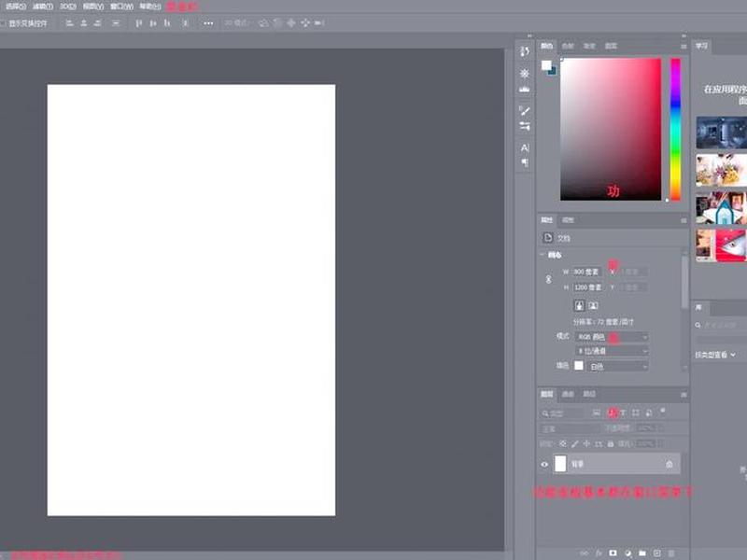Click the create new layer icon

(x=657, y=553)
